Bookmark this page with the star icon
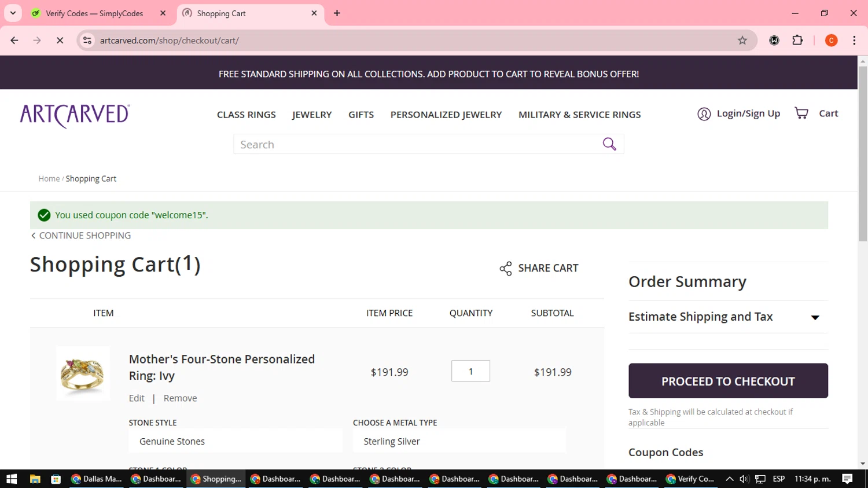 [742, 41]
